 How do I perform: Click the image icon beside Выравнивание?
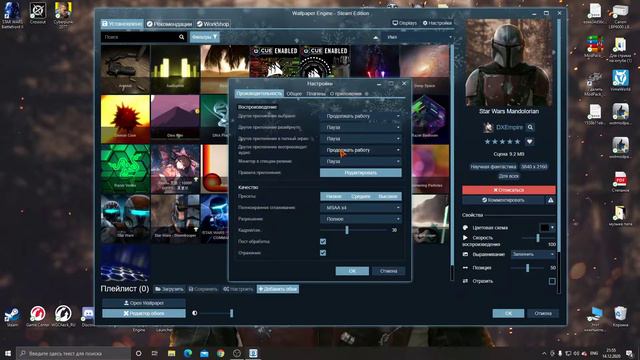click(465, 254)
